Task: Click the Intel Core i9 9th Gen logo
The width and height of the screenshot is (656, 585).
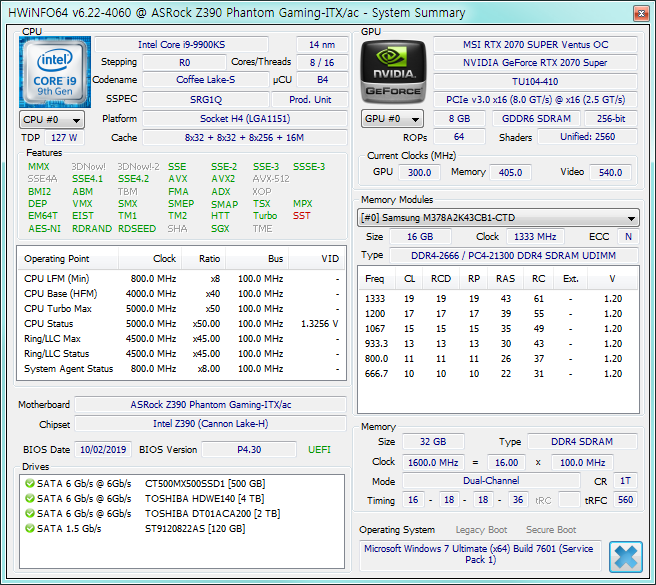Action: [x=55, y=72]
